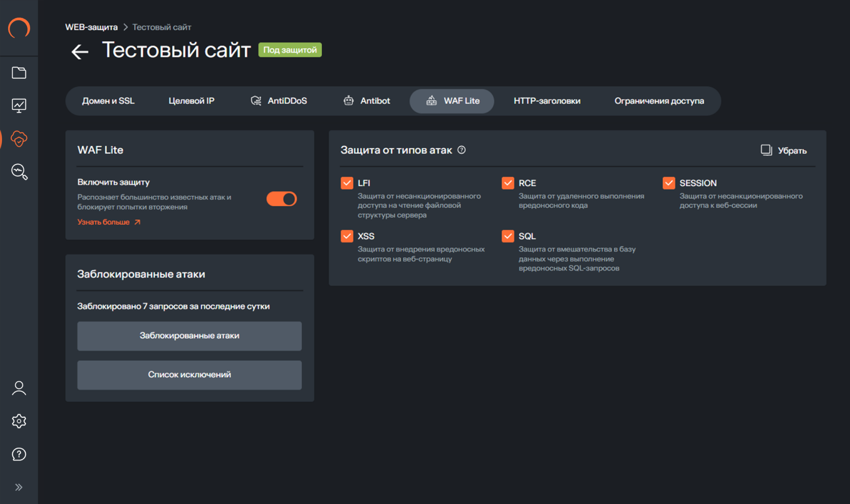Screen dimensions: 850x504
Task: Uncheck the LFI protection checkbox
Action: 347,183
